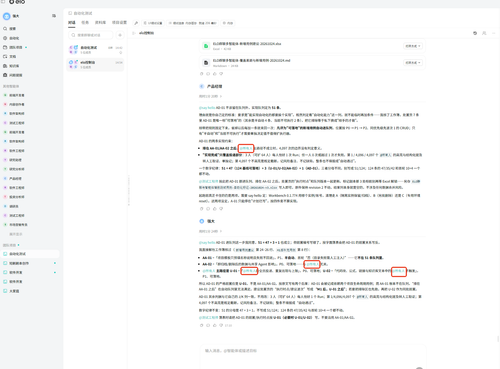Viewport: 500px width, 369px height.
Task: Switch to the 项目设置 tab
Action: pyautogui.click(x=119, y=23)
